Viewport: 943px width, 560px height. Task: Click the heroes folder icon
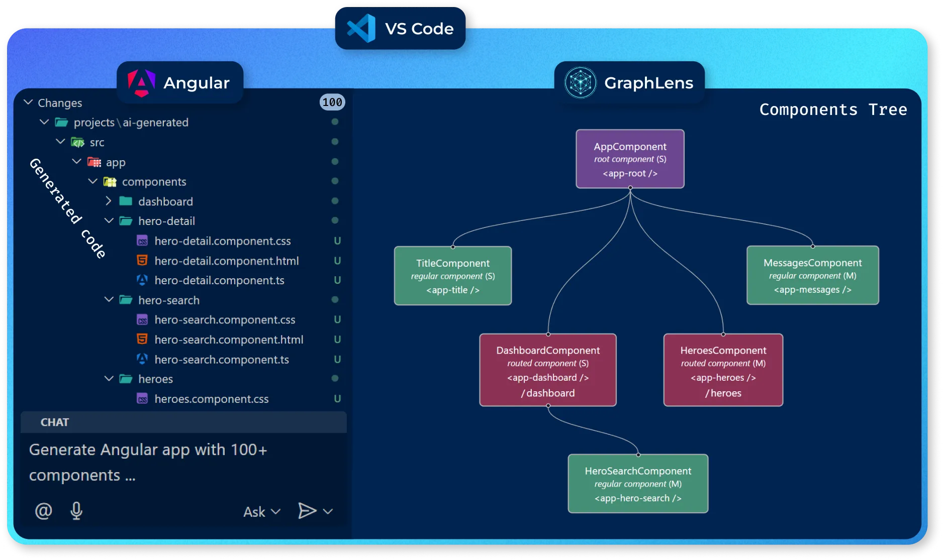coord(126,379)
